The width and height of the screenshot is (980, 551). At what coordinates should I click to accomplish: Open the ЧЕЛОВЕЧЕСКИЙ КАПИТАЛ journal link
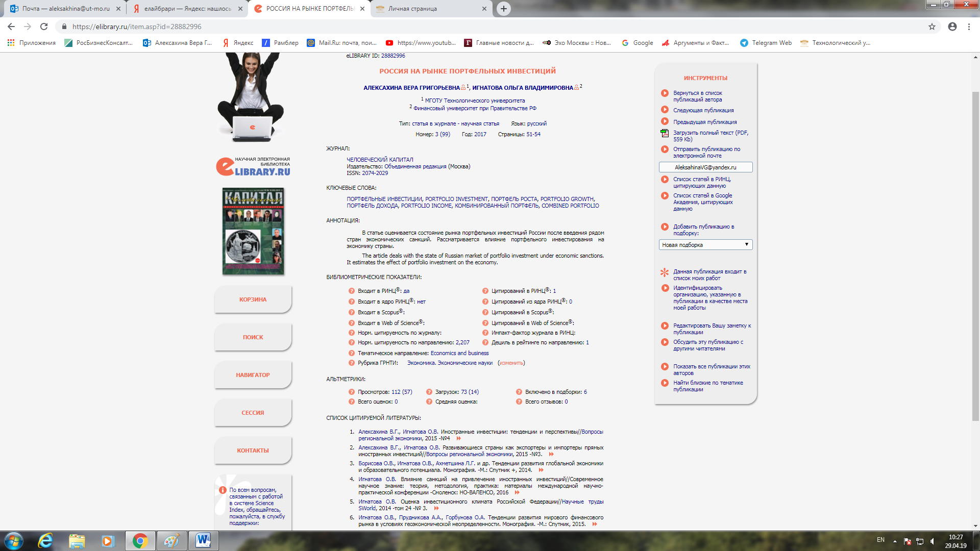coord(380,160)
